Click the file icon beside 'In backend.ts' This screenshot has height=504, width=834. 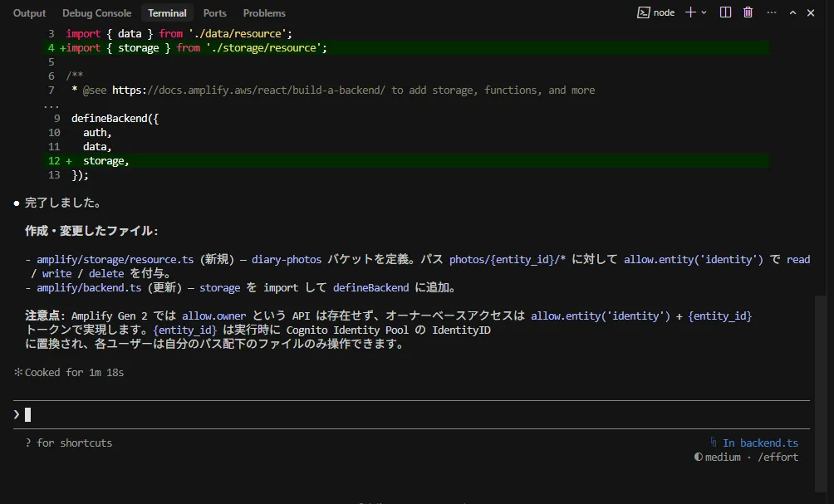point(714,443)
